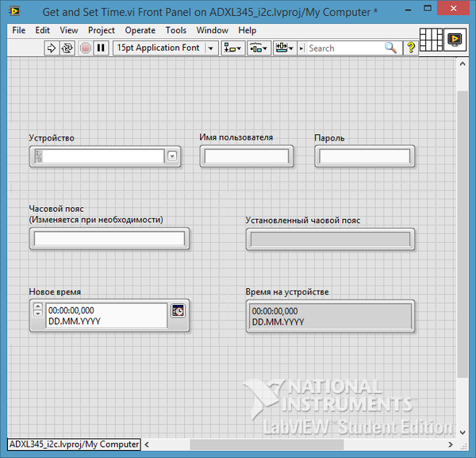Image resolution: width=476 pixels, height=458 pixels.
Task: Open the View menu
Action: 69,30
